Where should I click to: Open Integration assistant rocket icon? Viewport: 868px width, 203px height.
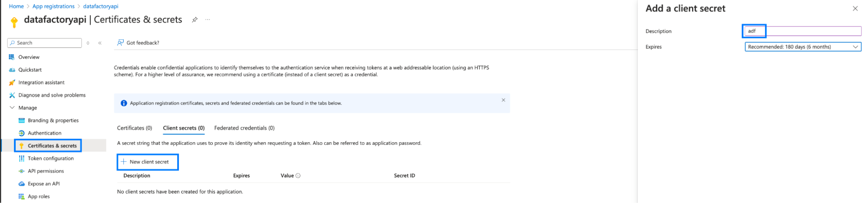[12, 82]
